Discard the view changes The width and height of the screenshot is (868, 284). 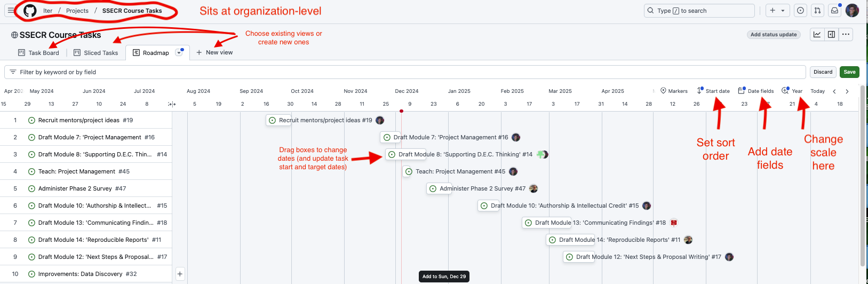point(823,72)
